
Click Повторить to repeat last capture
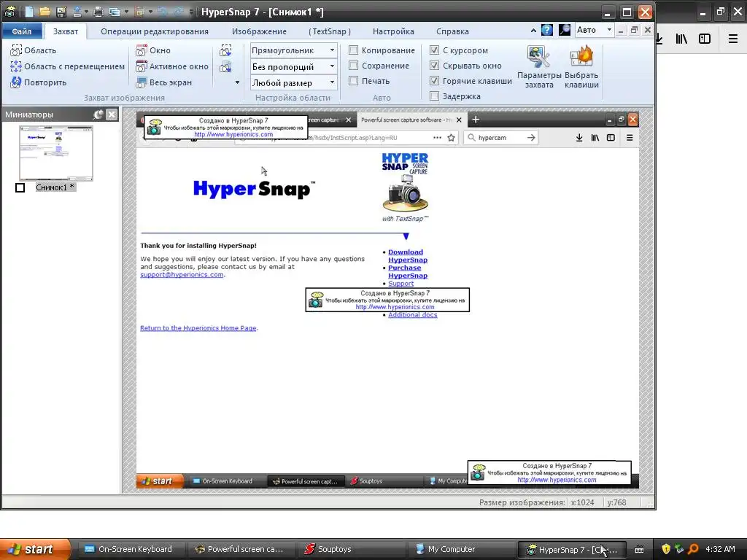point(38,82)
